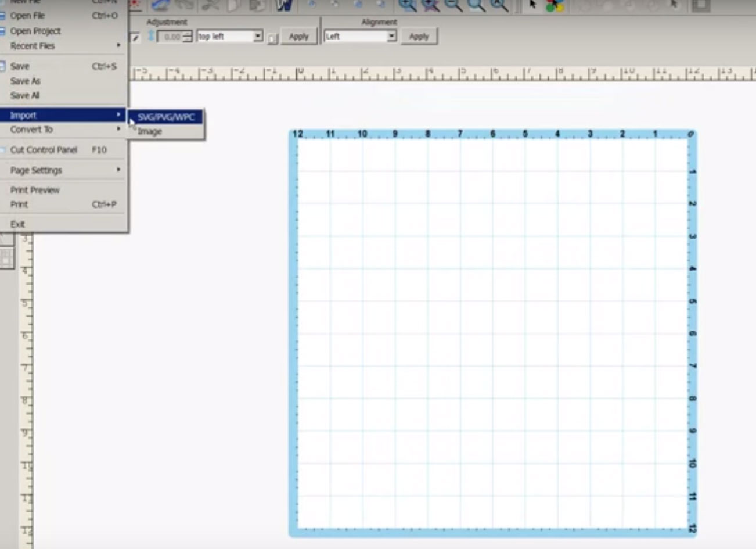
Task: Click the first zoom magnifier icon
Action: pyautogui.click(x=408, y=5)
